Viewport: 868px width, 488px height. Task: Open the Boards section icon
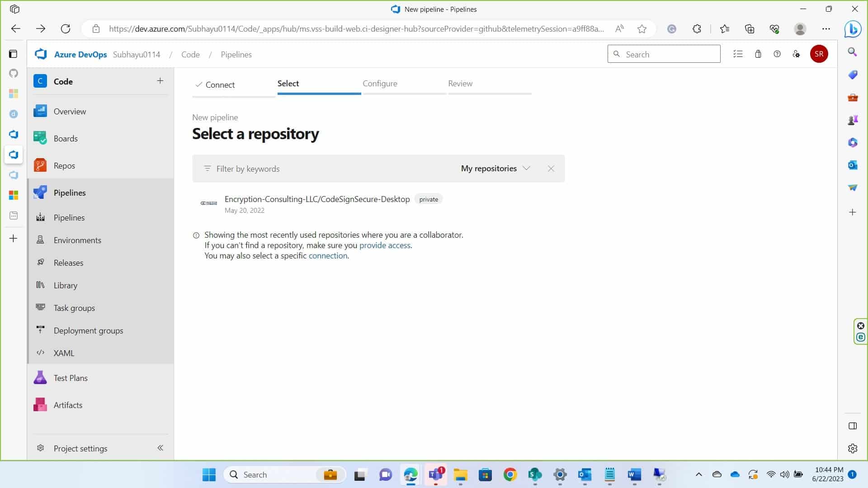(40, 138)
